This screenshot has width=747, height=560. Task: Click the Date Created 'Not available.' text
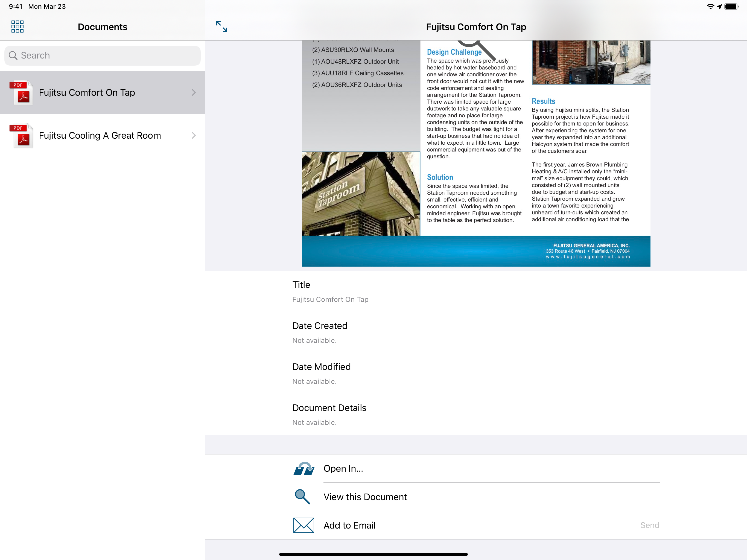coord(314,340)
